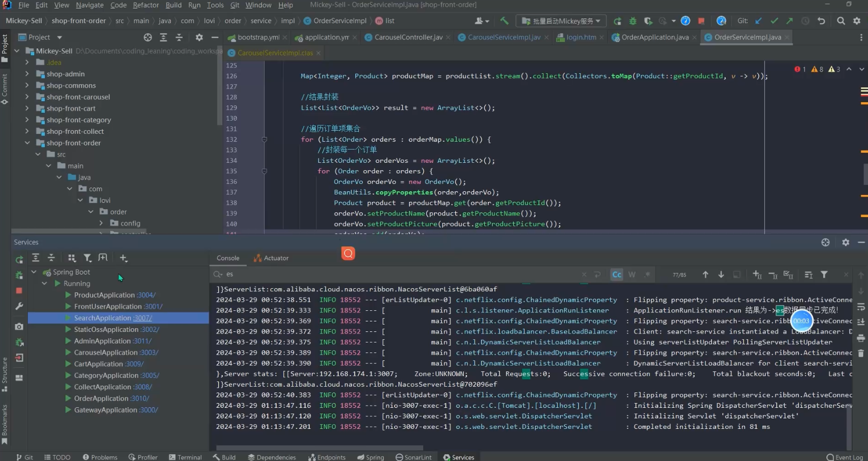Open Actuator tab in Services

click(x=271, y=258)
